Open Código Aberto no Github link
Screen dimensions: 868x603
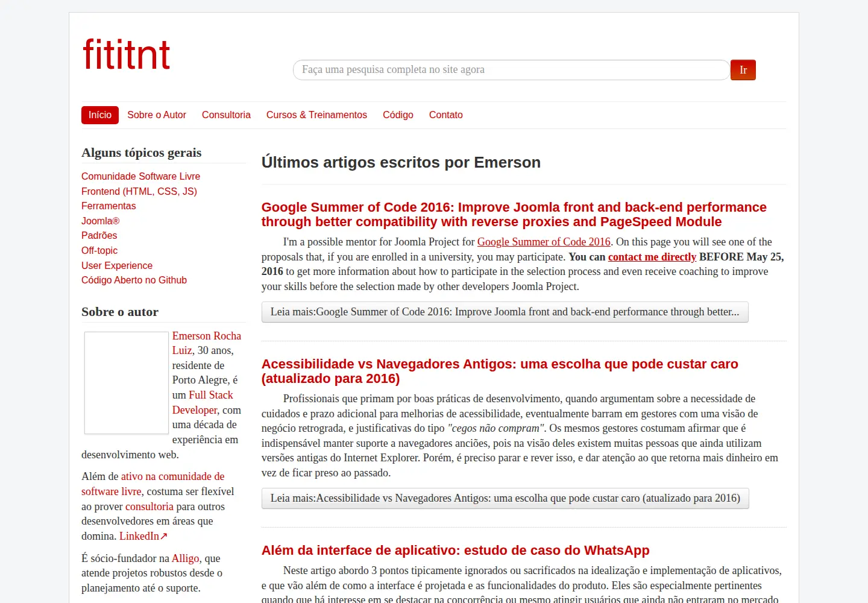coord(134,280)
